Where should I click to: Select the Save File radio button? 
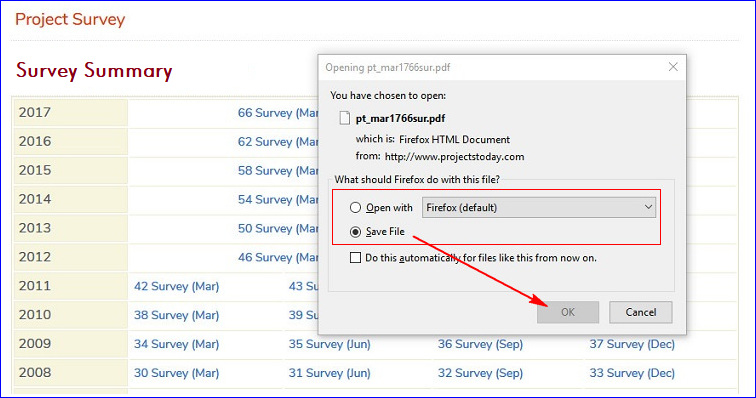pos(355,232)
